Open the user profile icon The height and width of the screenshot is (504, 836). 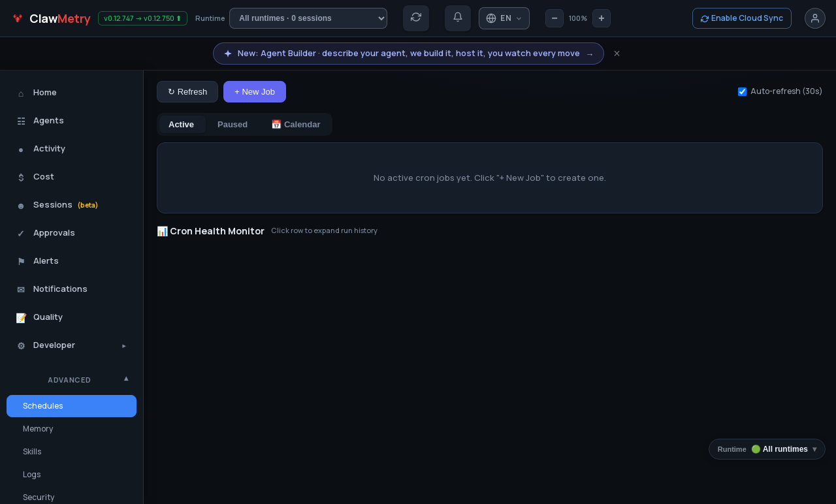point(815,18)
